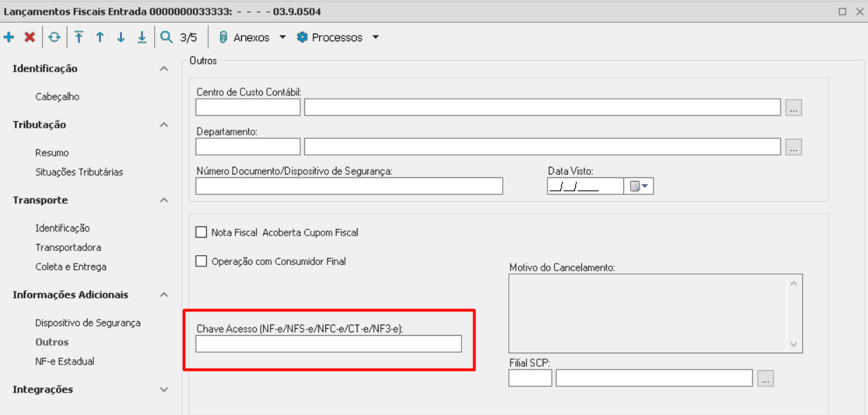
Task: Collapse the Identificação section
Action: tap(163, 69)
